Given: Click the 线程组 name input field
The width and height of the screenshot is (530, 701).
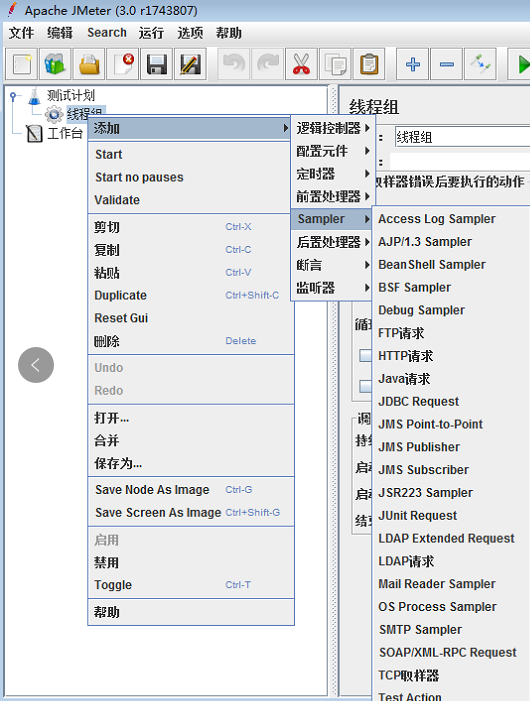Looking at the screenshot, I should [462, 137].
